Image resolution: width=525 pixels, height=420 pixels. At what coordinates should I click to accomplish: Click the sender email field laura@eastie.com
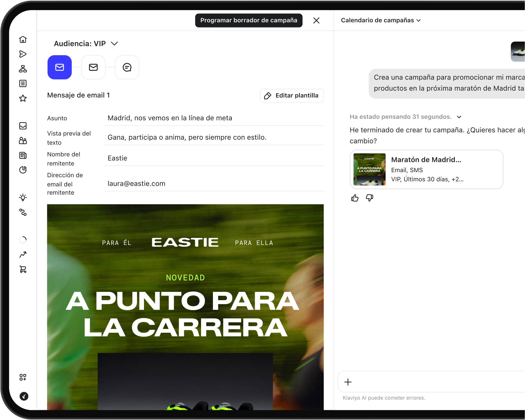point(214,184)
